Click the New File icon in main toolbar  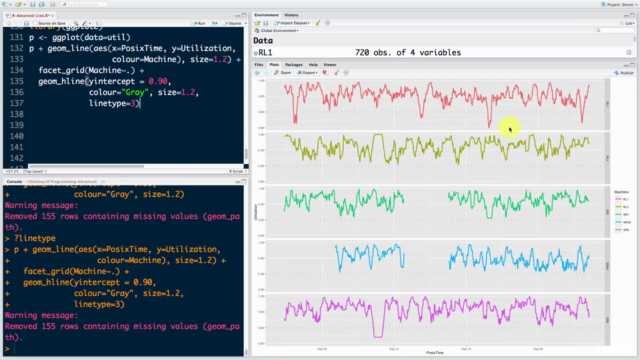point(4,4)
